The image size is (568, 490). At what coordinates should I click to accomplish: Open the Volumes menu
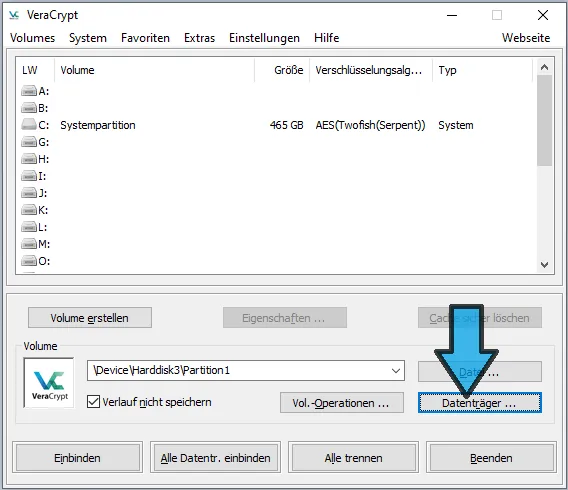pos(32,38)
